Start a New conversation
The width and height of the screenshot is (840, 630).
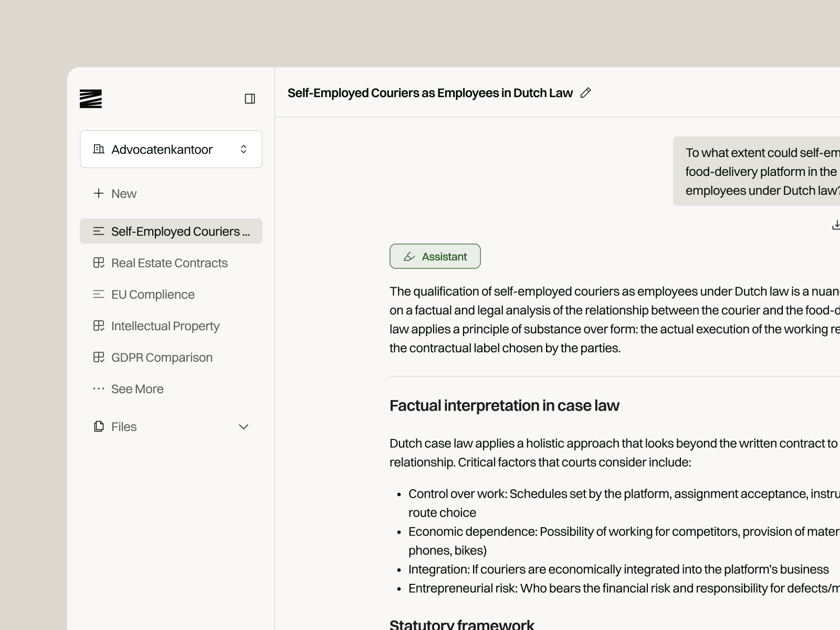click(171, 194)
